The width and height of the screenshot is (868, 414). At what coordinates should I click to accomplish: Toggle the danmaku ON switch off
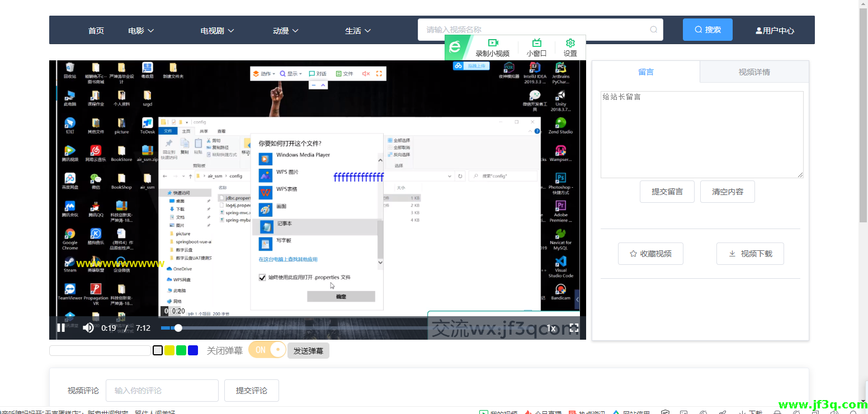pyautogui.click(x=267, y=350)
